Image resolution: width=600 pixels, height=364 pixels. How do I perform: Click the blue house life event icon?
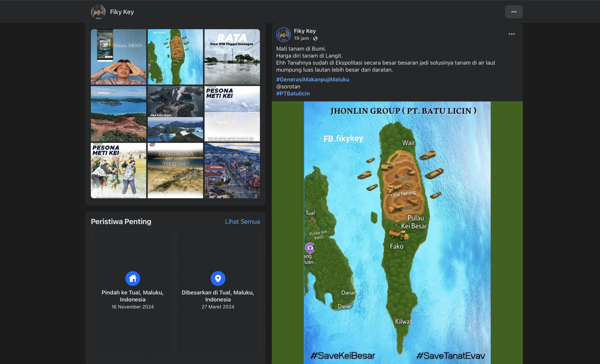[x=132, y=278]
